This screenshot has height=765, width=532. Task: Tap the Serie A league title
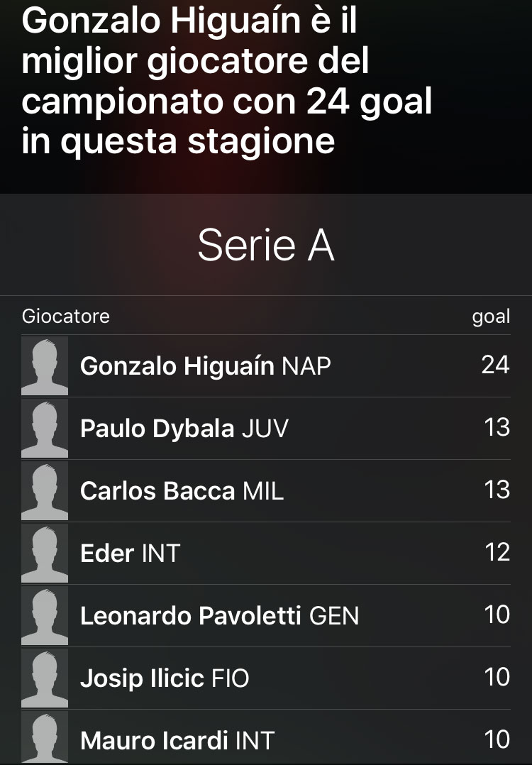[266, 246]
